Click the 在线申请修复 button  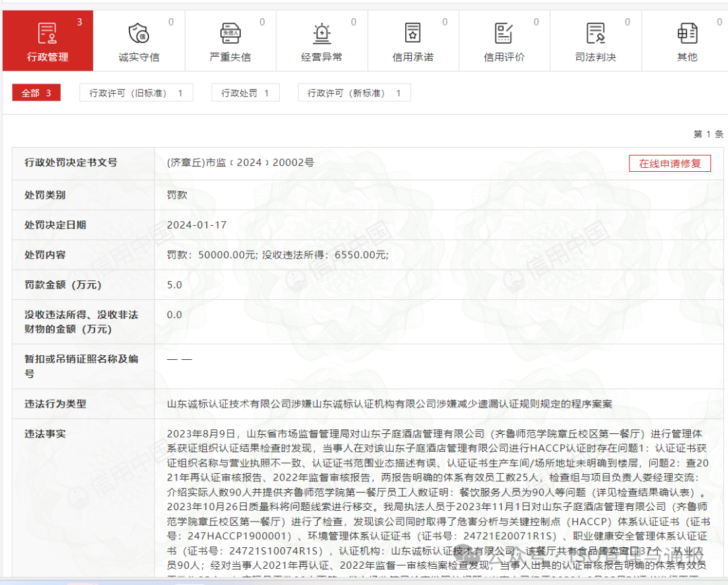(670, 163)
